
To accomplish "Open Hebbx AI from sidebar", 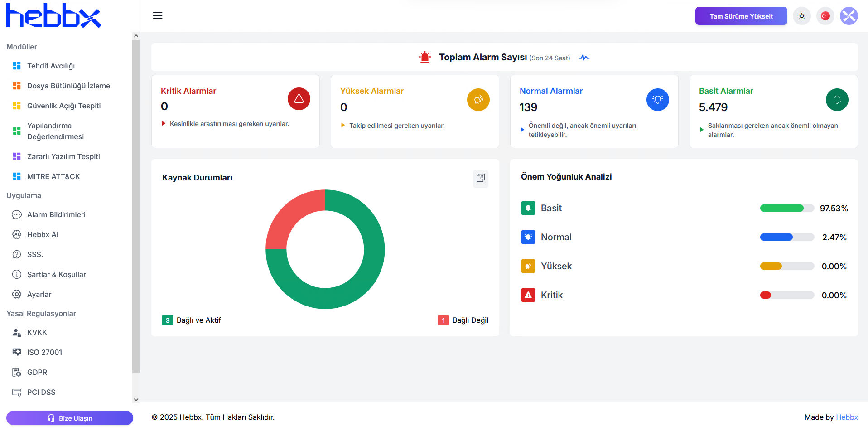I will point(43,234).
